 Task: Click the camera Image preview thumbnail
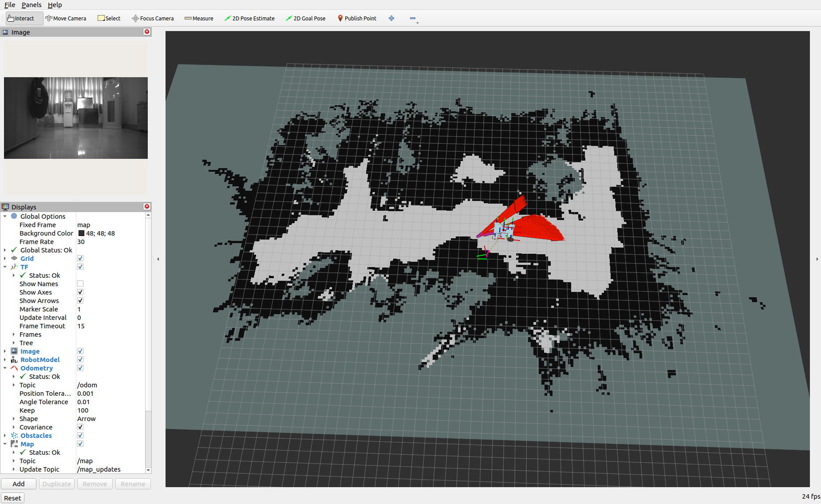click(76, 118)
